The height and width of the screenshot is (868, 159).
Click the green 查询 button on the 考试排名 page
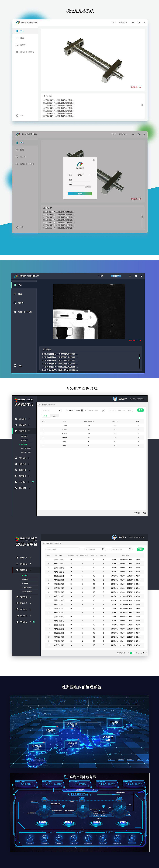coord(141,410)
